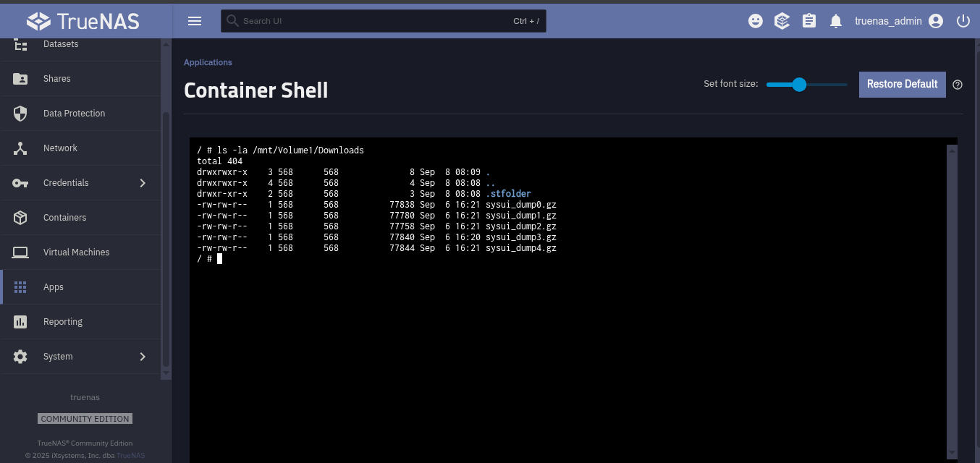Expand the Credentials submenu chevron

coord(143,183)
